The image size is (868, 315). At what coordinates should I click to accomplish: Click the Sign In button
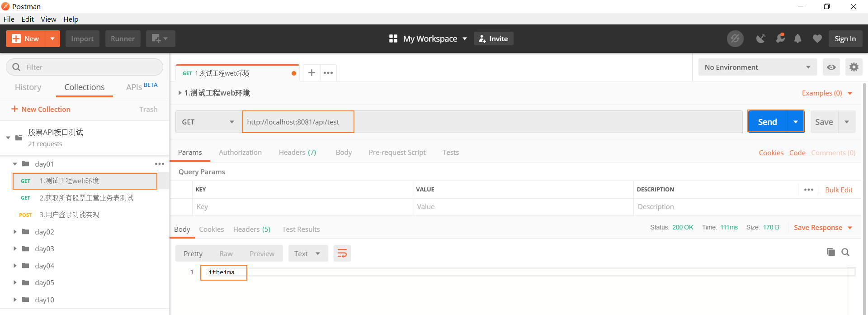coord(845,38)
